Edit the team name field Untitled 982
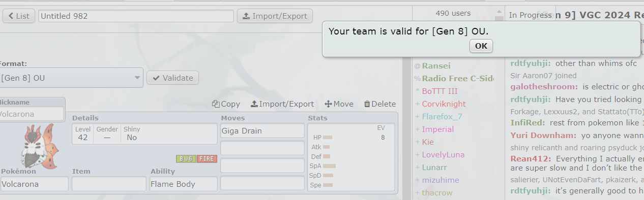 [136, 16]
